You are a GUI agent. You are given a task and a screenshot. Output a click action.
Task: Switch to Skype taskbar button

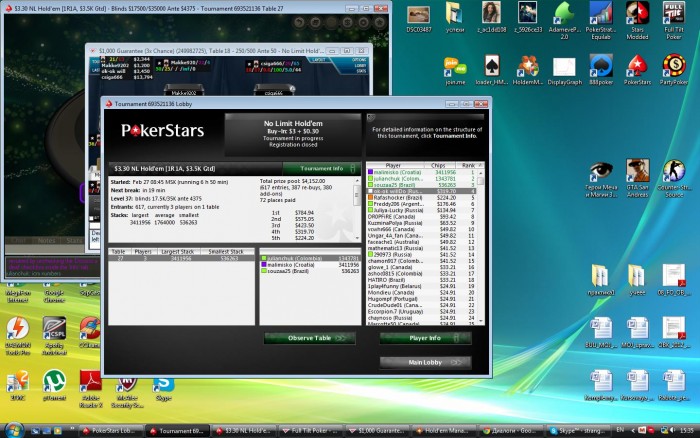click(577, 431)
